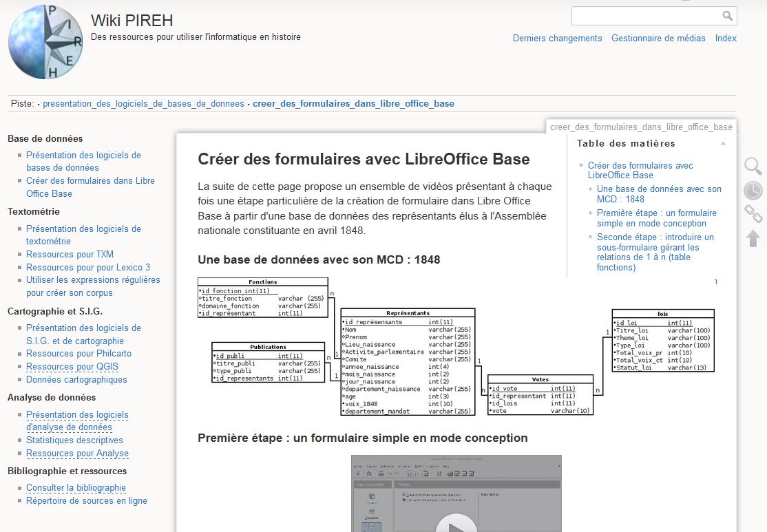
Task: Open old revisions clock icon
Action: point(753,190)
